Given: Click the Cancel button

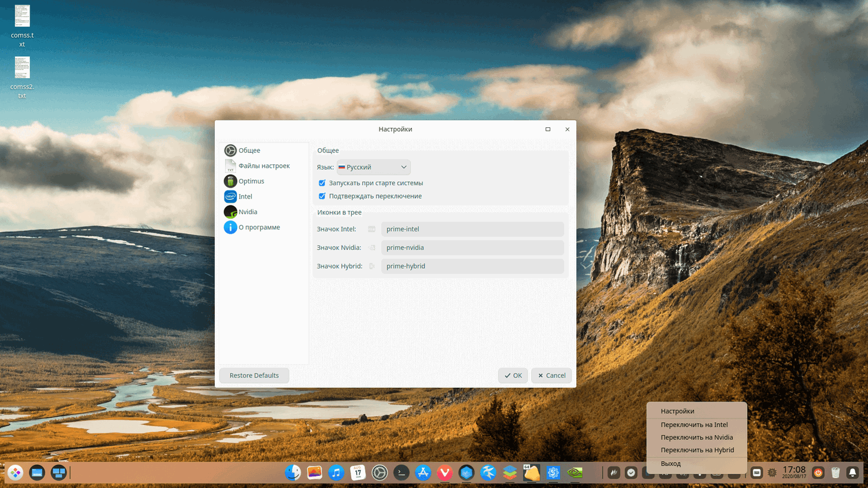Looking at the screenshot, I should [x=551, y=376].
